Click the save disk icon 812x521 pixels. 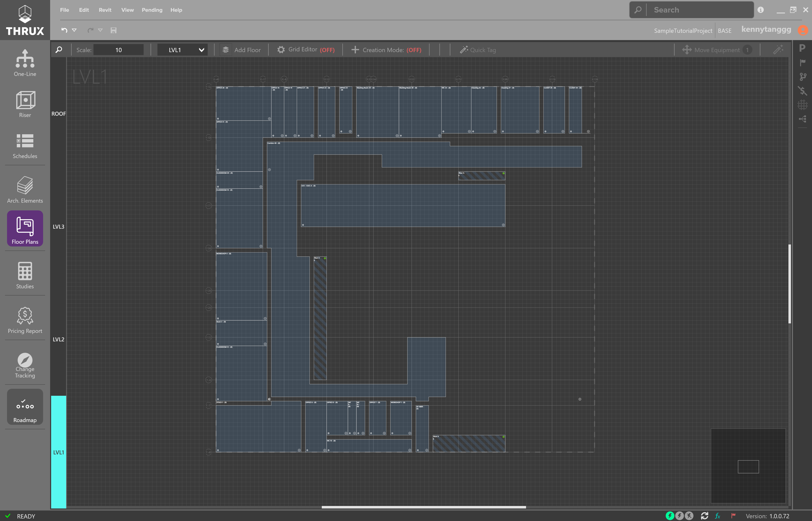pos(113,30)
